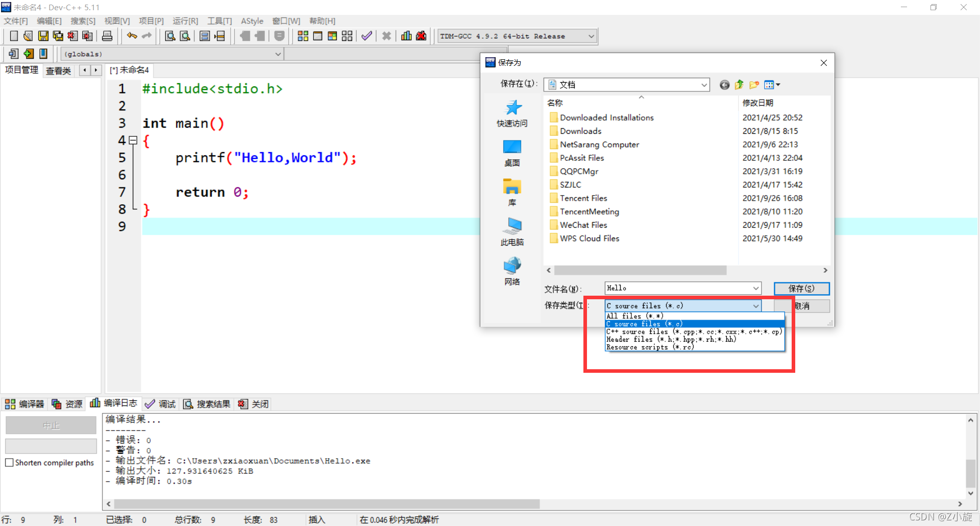Go back using the dialog back arrow
Viewport: 980px width, 526px height.
(724, 85)
